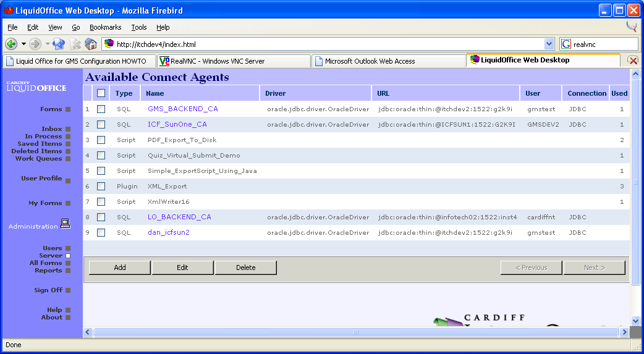Image resolution: width=644 pixels, height=354 pixels.
Task: Toggle the select-all checkbox in table header
Action: pyautogui.click(x=101, y=93)
